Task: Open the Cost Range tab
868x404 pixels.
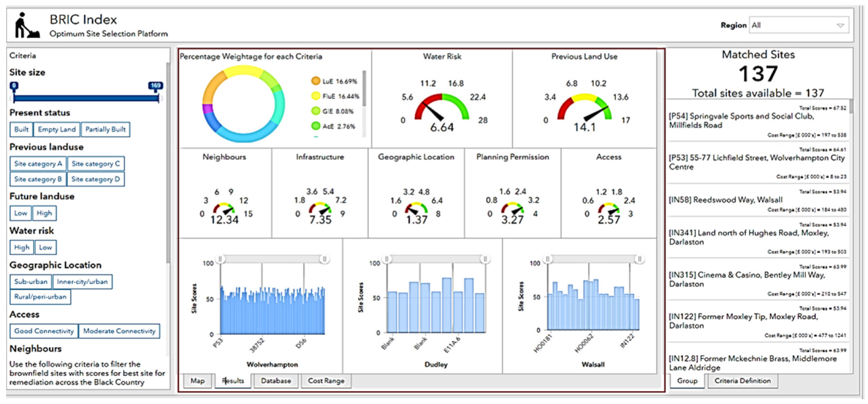Action: pyautogui.click(x=325, y=381)
